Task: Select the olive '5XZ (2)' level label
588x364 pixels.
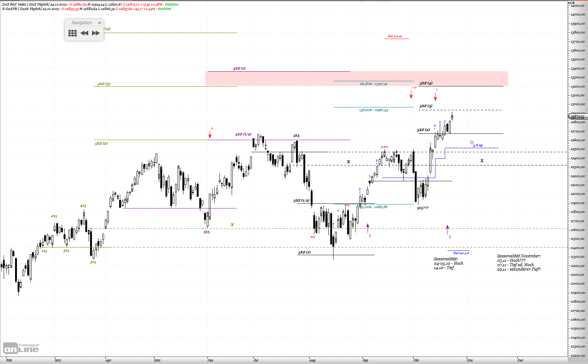Action: [x=101, y=143]
